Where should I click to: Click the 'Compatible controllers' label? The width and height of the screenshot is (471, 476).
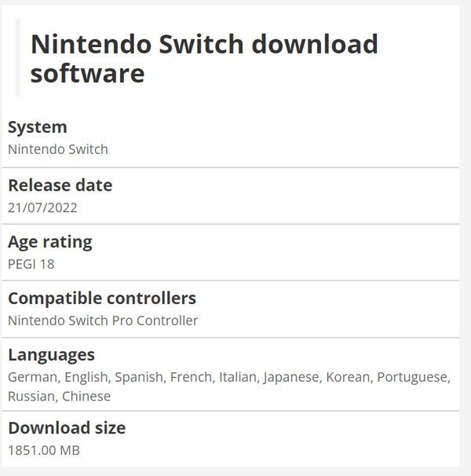(x=102, y=298)
